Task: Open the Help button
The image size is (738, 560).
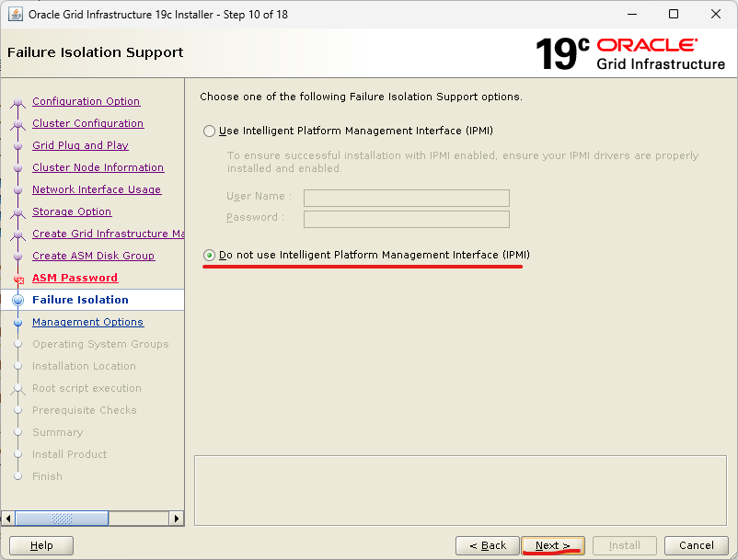Action: (x=41, y=545)
